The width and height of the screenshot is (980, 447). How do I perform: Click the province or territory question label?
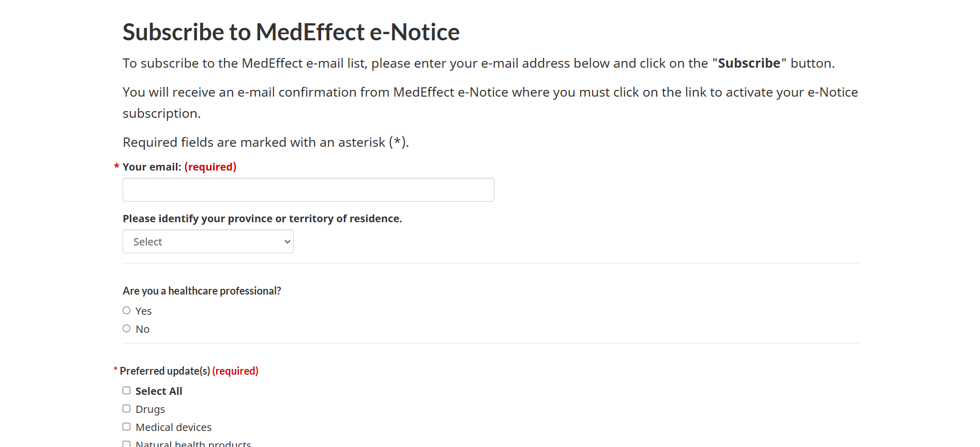262,219
